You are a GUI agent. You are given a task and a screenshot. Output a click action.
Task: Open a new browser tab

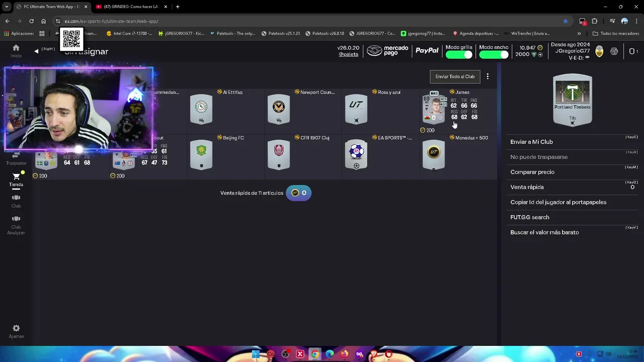tap(178, 7)
